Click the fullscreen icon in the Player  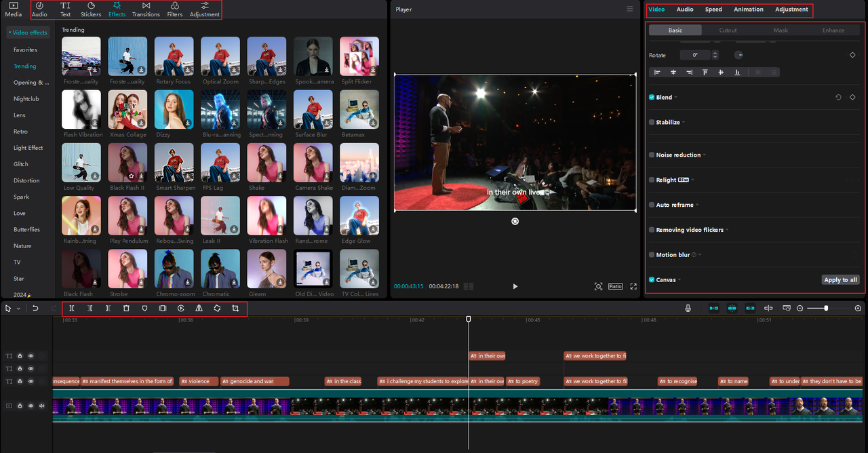(x=633, y=286)
